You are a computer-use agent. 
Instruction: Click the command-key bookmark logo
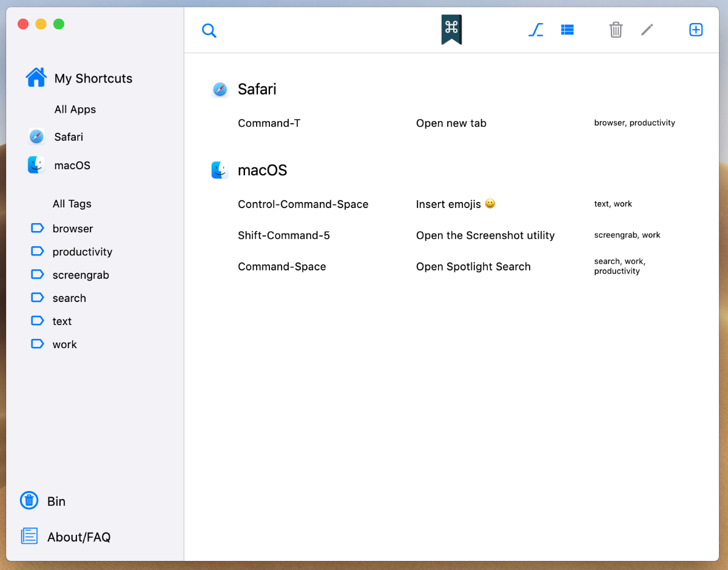pos(451,29)
